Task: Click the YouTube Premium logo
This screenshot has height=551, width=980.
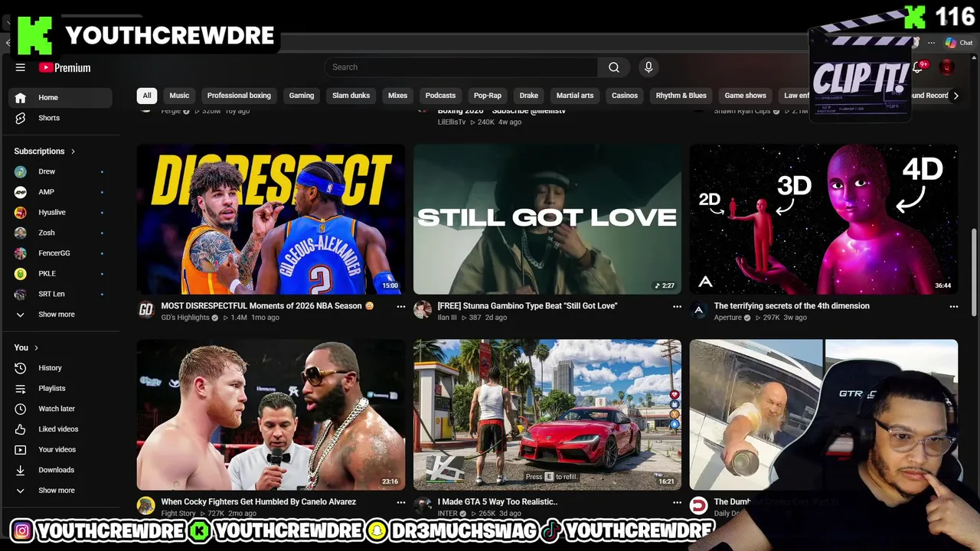Action: click(65, 67)
